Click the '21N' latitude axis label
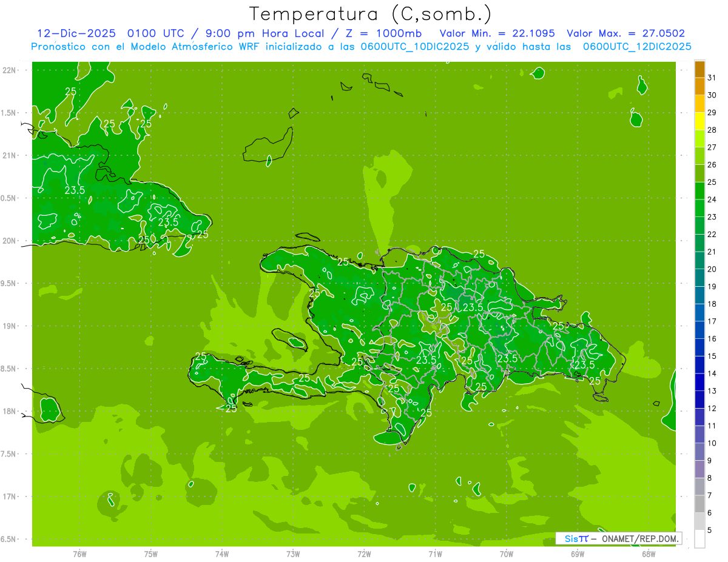Viewport: 728px width, 562px height. coord(9,155)
